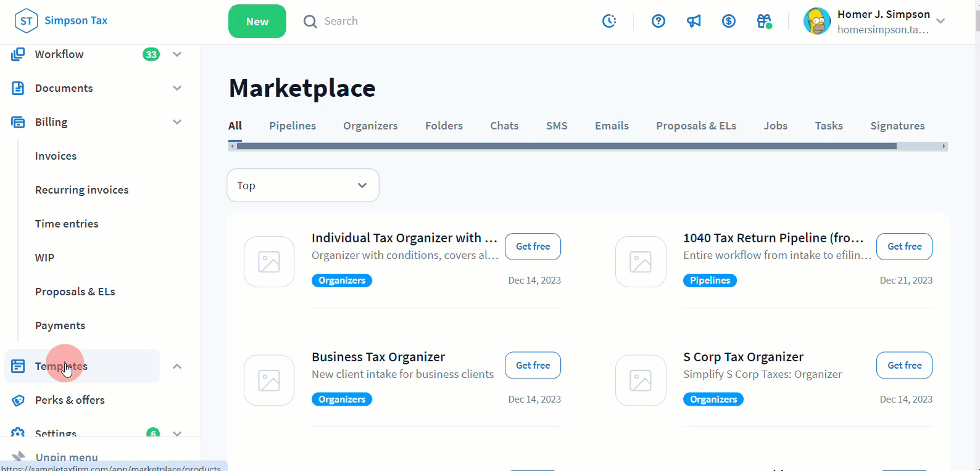Click the green New button

(257, 22)
